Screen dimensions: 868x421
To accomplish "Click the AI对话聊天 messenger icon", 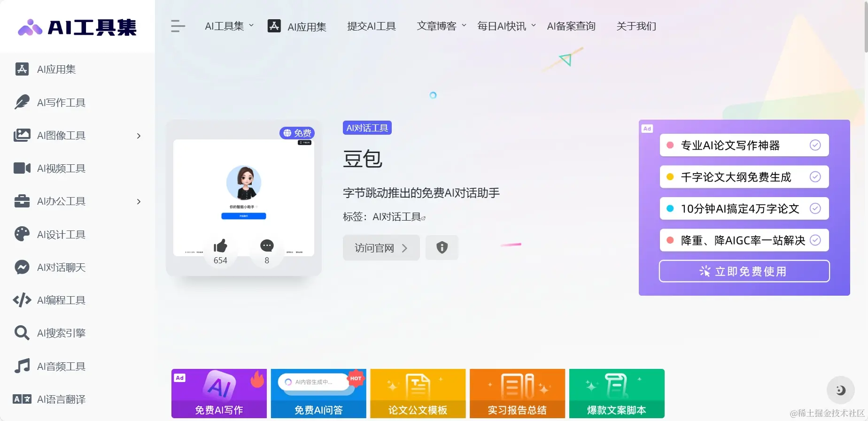I will pos(22,267).
